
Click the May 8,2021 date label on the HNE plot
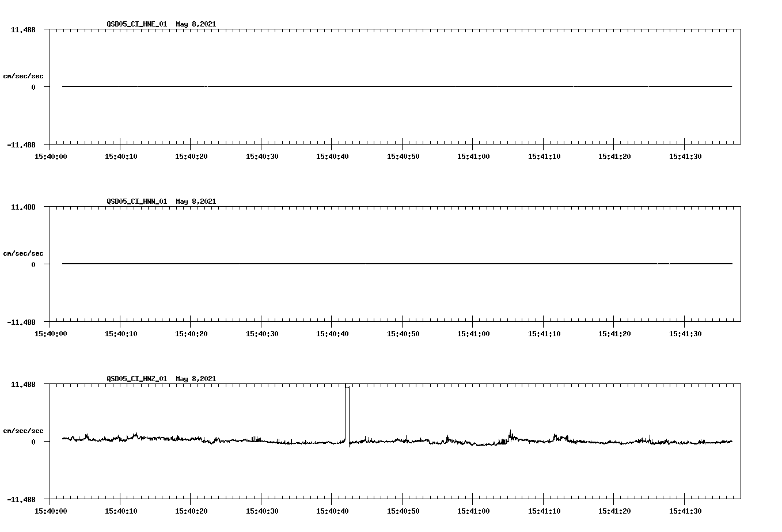[x=196, y=25]
